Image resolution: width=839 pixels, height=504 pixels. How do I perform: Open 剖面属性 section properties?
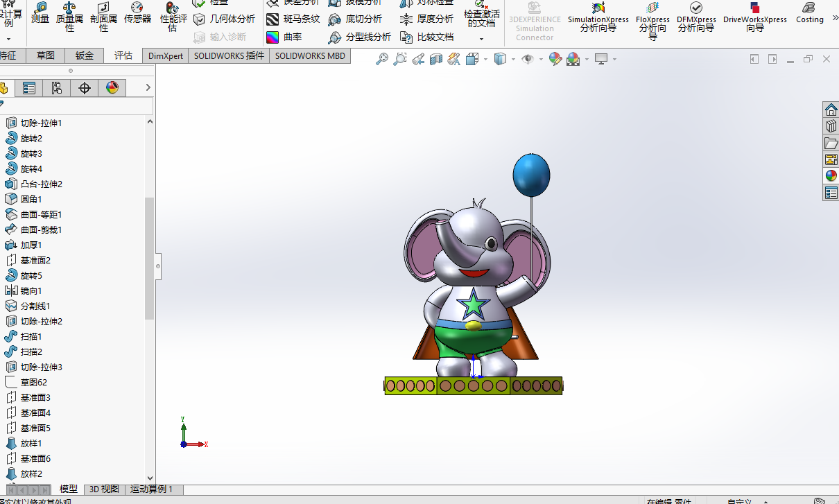tap(103, 17)
